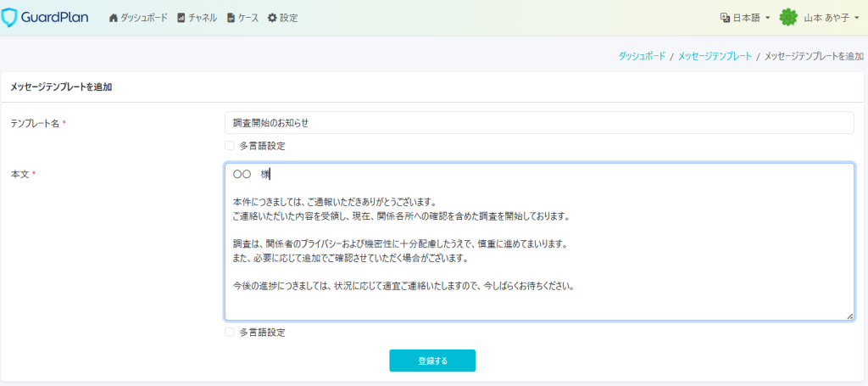This screenshot has width=868, height=386.
Task: Click the green user avatar icon
Action: (788, 18)
